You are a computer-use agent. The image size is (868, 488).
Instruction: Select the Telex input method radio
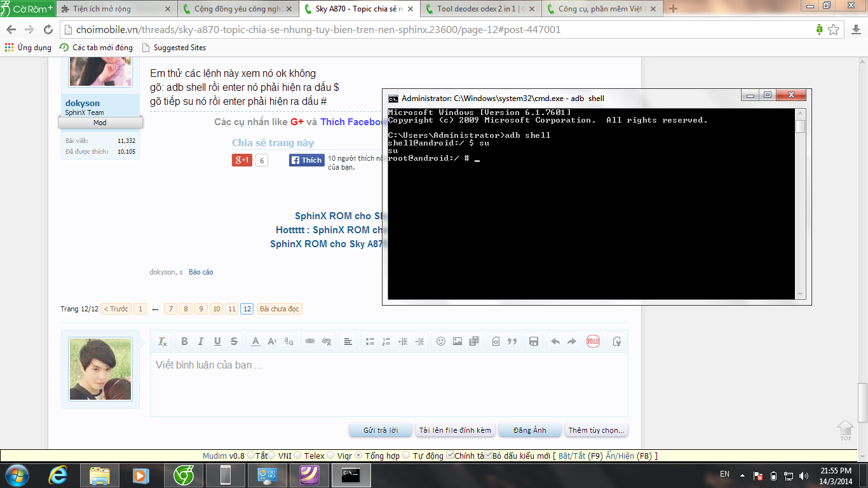point(298,456)
